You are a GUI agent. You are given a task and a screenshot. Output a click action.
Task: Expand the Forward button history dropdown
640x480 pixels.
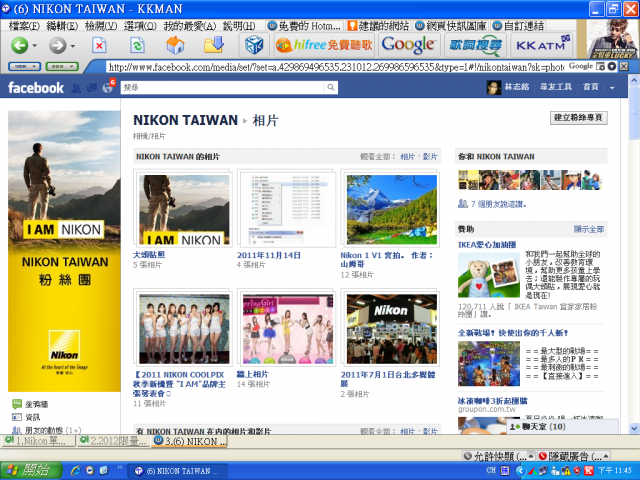pyautogui.click(x=73, y=46)
